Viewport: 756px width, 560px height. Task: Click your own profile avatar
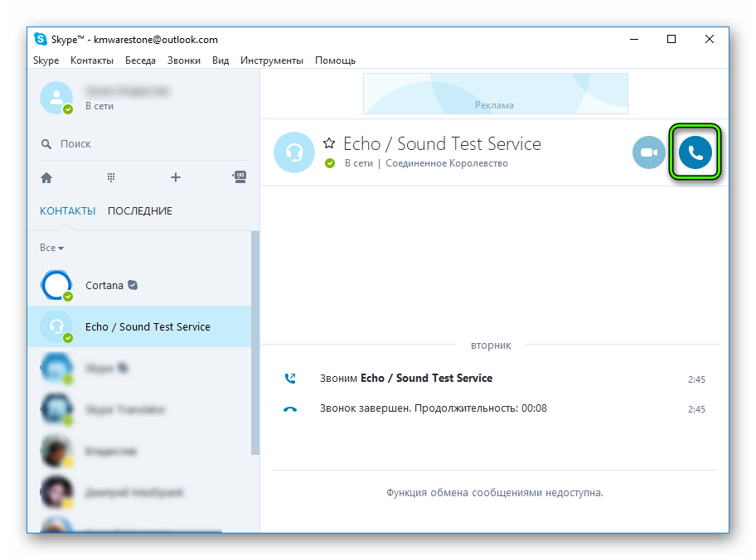56,98
